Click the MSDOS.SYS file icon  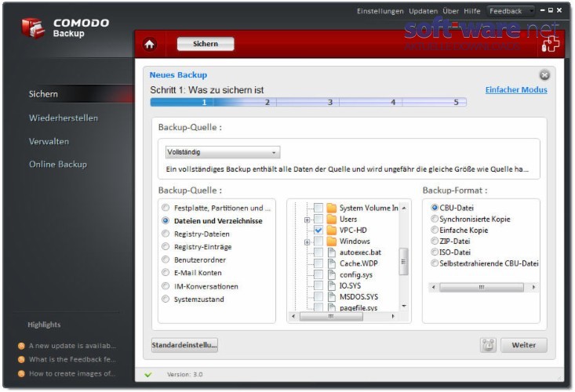point(332,297)
